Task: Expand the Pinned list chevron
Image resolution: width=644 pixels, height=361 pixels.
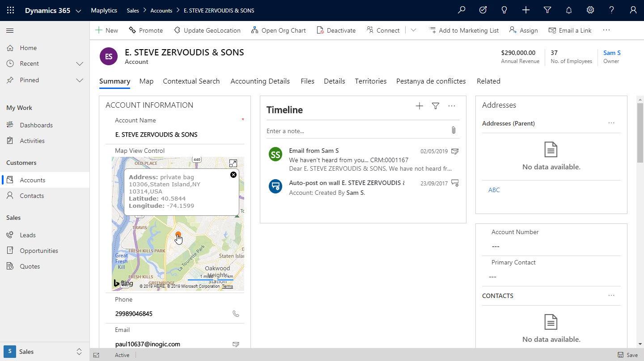Action: (80, 80)
